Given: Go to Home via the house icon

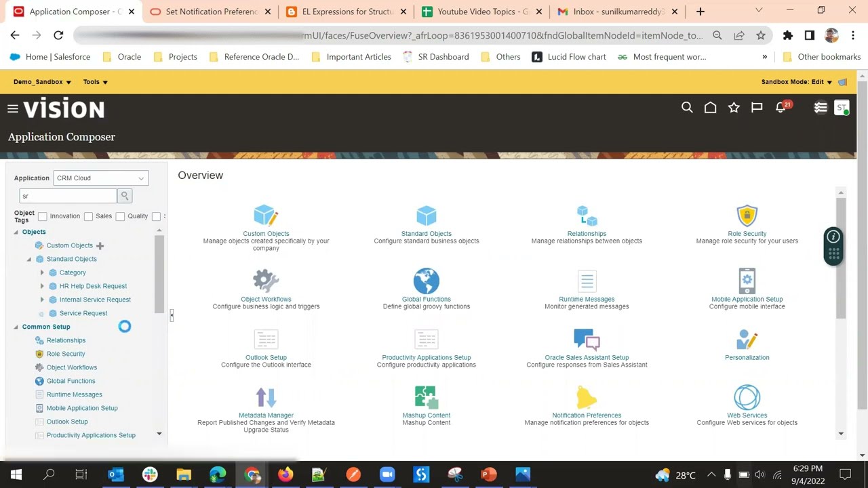Looking at the screenshot, I should 710,108.
